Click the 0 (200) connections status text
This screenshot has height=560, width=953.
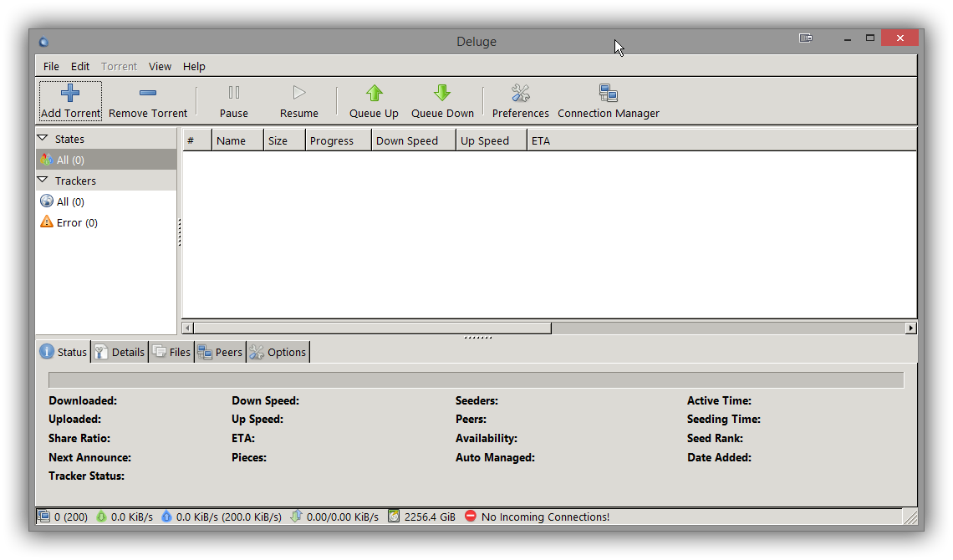(x=71, y=517)
